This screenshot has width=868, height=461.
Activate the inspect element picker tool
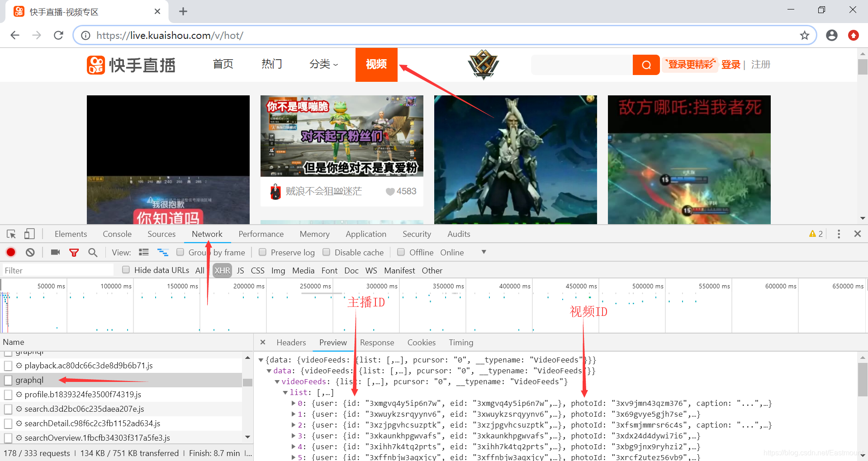point(11,234)
